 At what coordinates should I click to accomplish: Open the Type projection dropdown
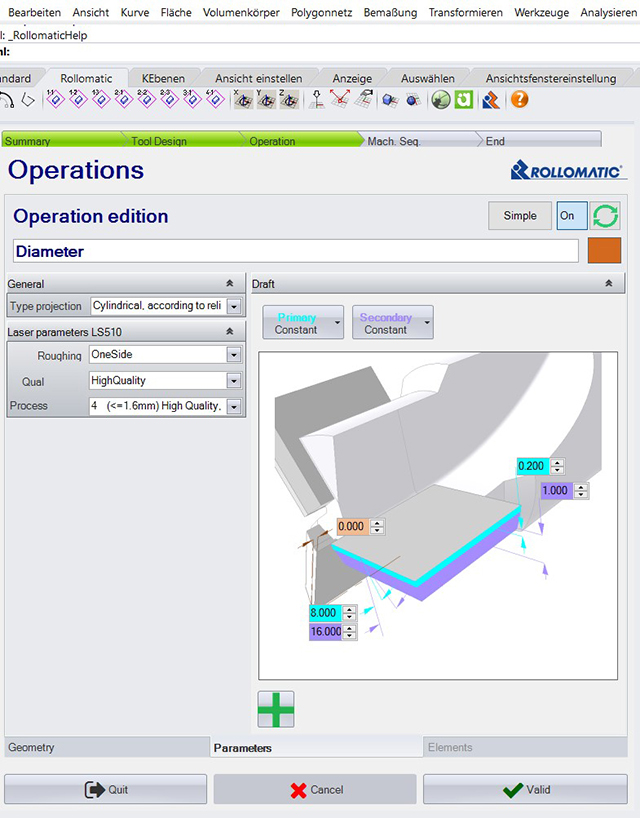point(234,306)
